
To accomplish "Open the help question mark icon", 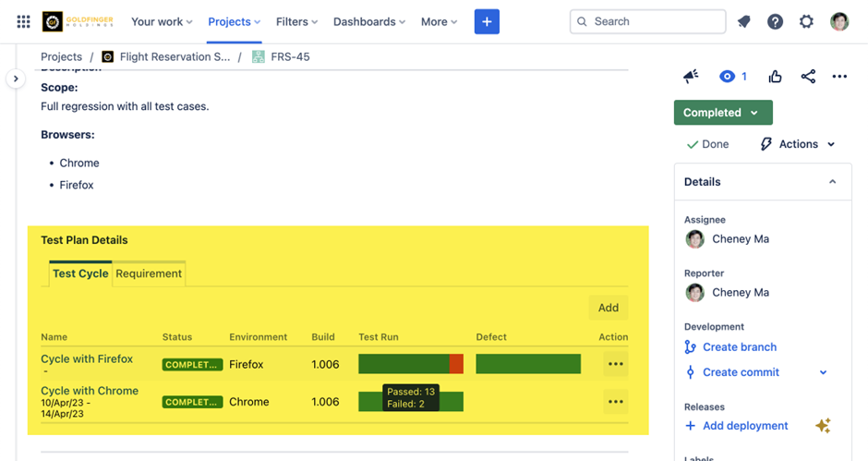I will pos(776,21).
